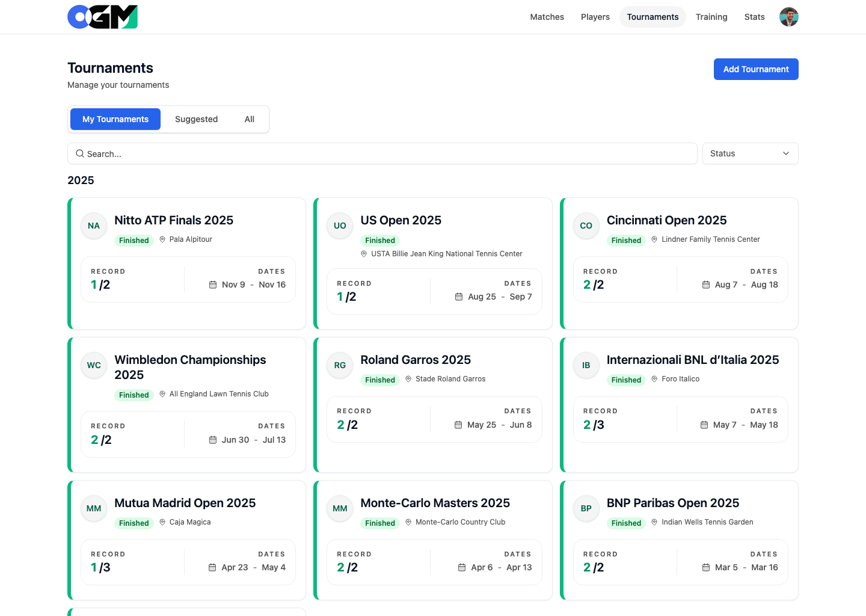
Task: Click the calendar icon on US Open card
Action: point(459,297)
